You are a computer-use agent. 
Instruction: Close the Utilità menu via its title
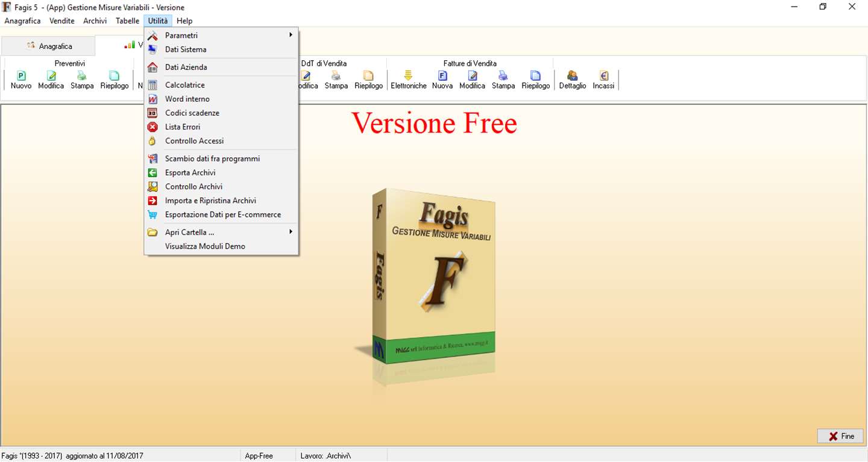(158, 20)
